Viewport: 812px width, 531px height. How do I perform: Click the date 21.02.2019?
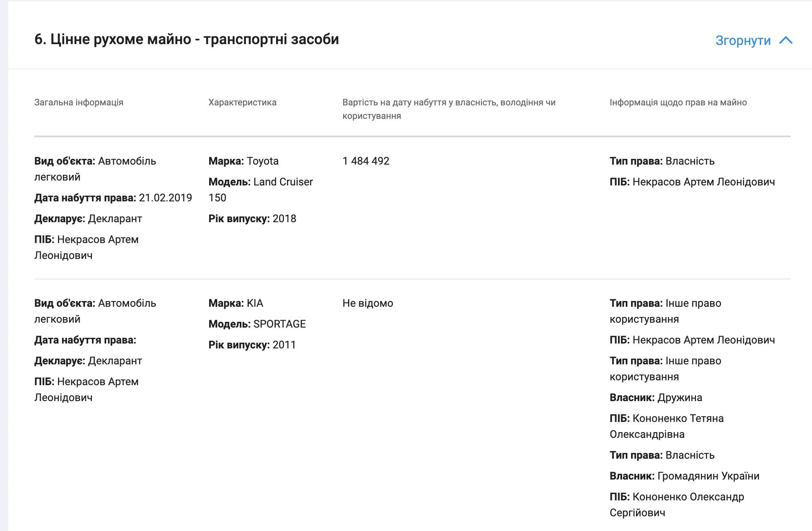(165, 198)
